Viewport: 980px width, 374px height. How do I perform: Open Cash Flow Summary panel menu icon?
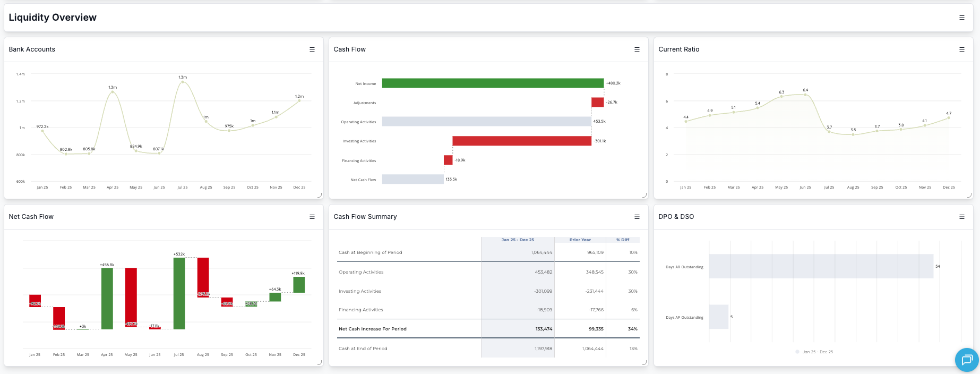click(637, 217)
